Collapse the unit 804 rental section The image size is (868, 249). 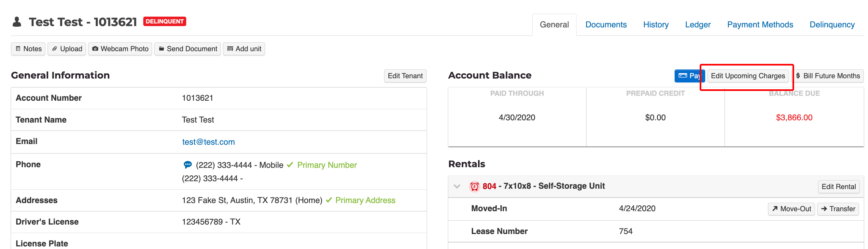(457, 186)
